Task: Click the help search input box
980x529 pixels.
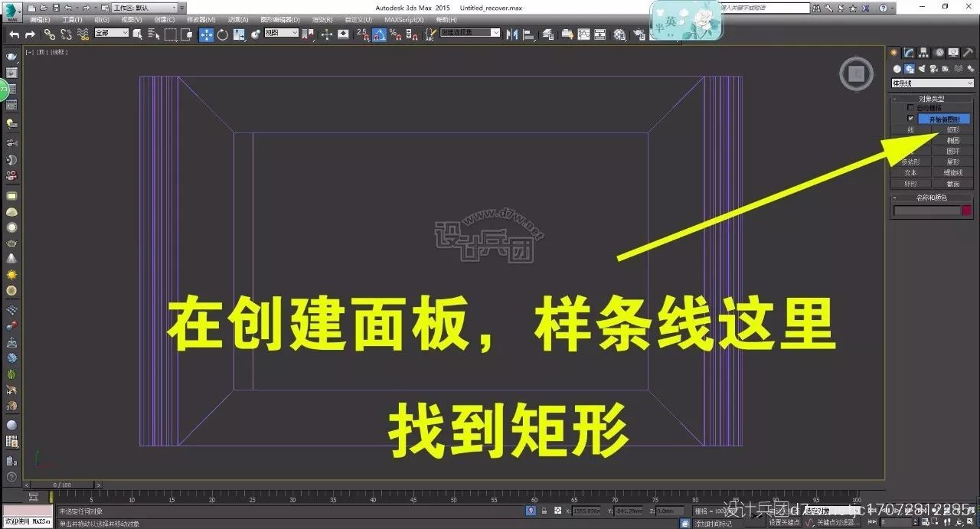Action: coord(764,8)
